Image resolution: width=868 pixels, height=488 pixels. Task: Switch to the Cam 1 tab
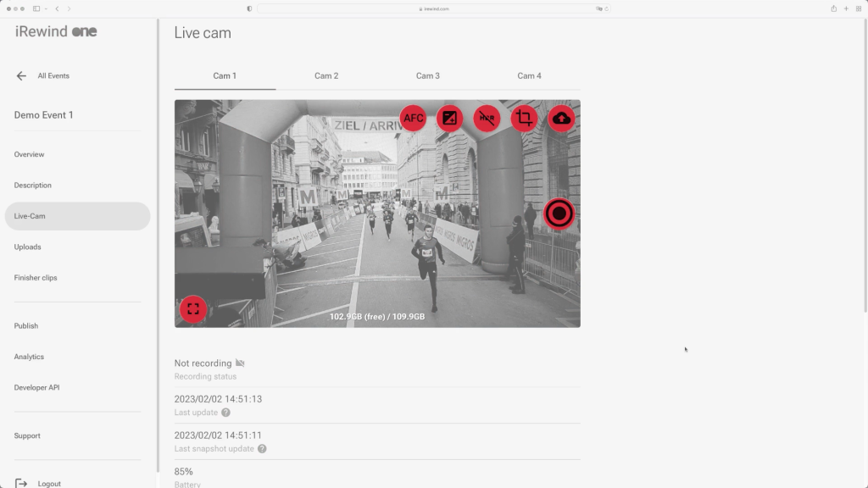tap(225, 75)
